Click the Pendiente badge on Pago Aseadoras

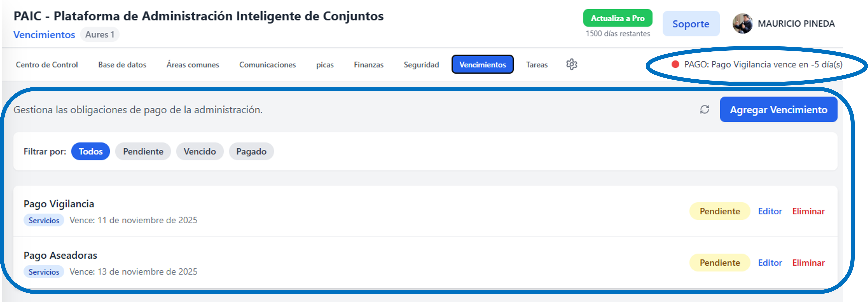[719, 263]
